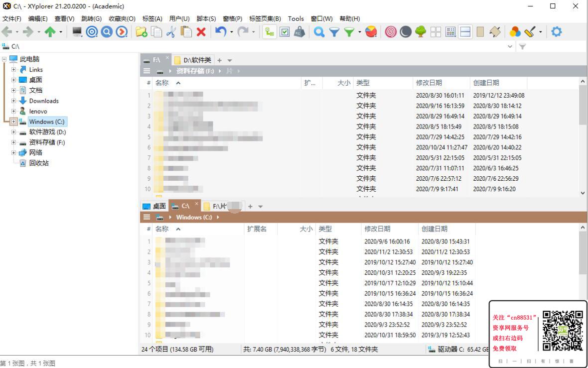Click the Copy toolbar icon
The image size is (588, 368).
tap(156, 32)
